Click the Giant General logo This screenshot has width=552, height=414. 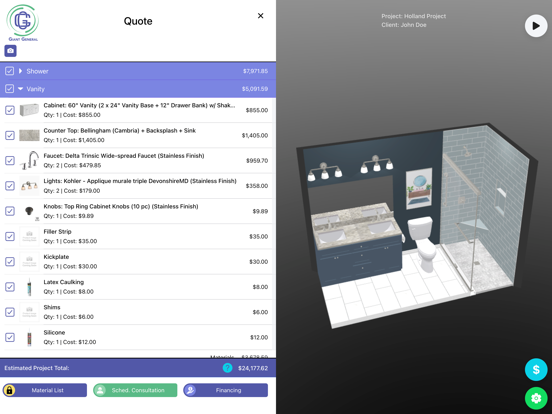(23, 23)
